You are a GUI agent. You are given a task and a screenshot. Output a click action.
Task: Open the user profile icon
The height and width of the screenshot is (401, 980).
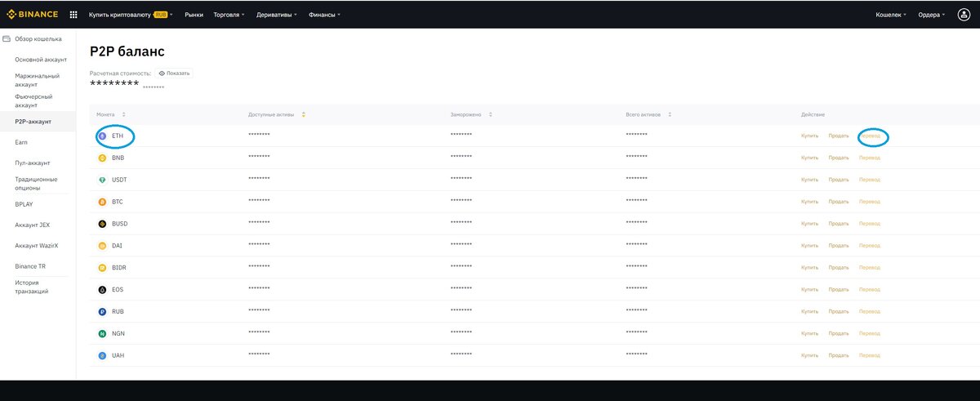click(x=964, y=15)
